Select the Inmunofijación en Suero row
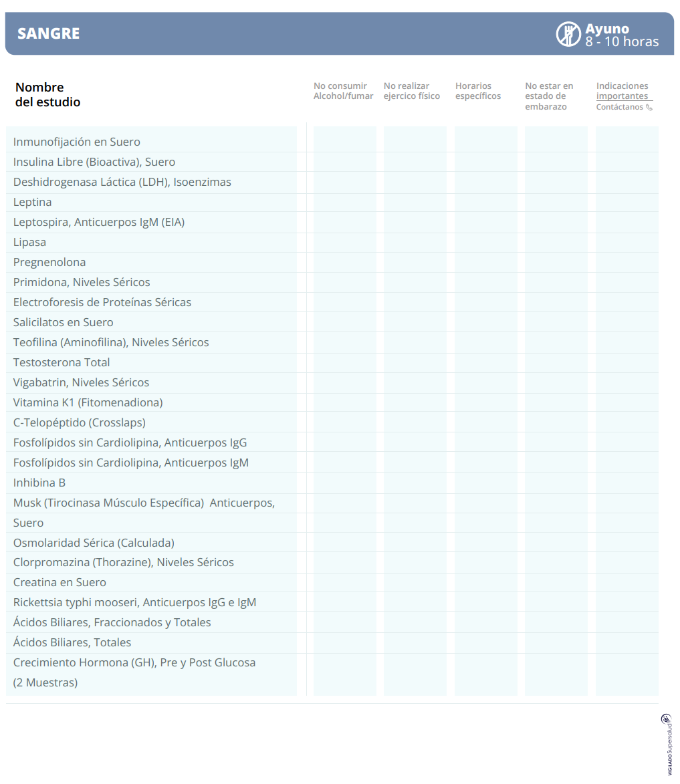 (x=77, y=142)
